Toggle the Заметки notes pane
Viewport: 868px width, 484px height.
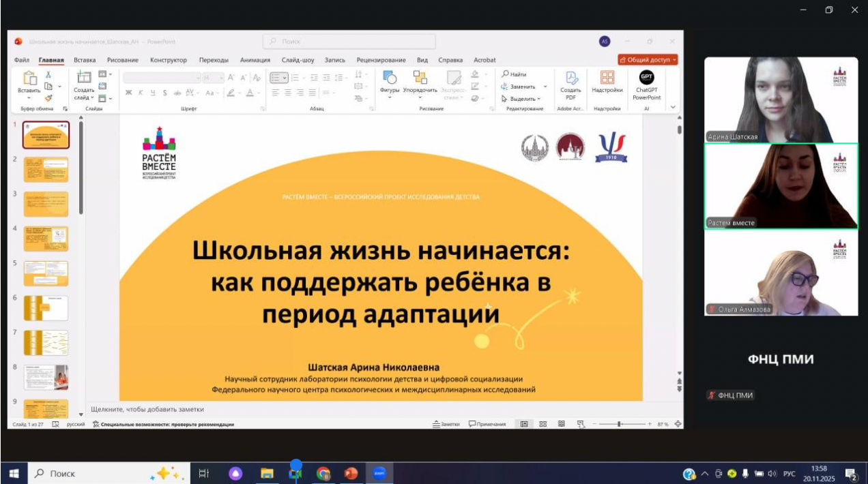447,424
